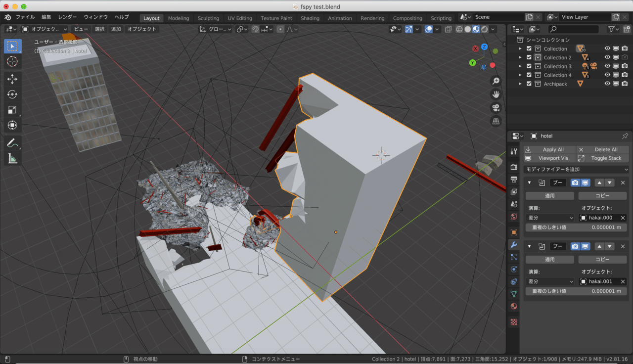Toggle X-ray mode in the viewport header

pyautogui.click(x=448, y=29)
